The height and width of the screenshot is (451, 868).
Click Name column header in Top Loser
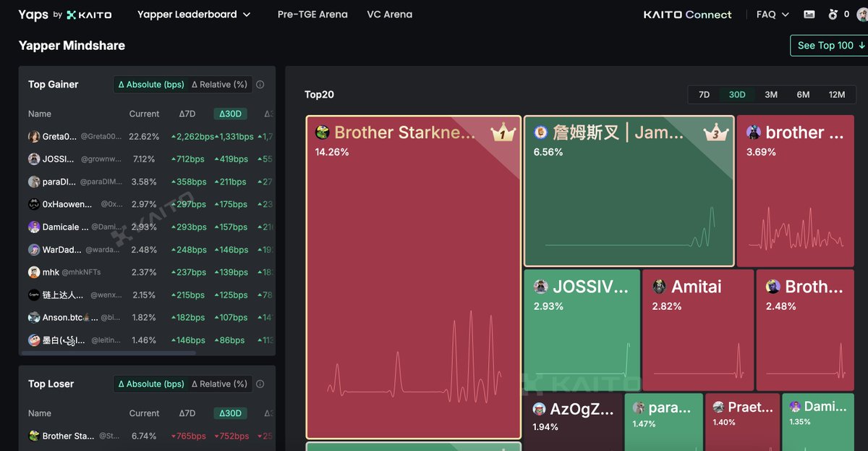[40, 413]
